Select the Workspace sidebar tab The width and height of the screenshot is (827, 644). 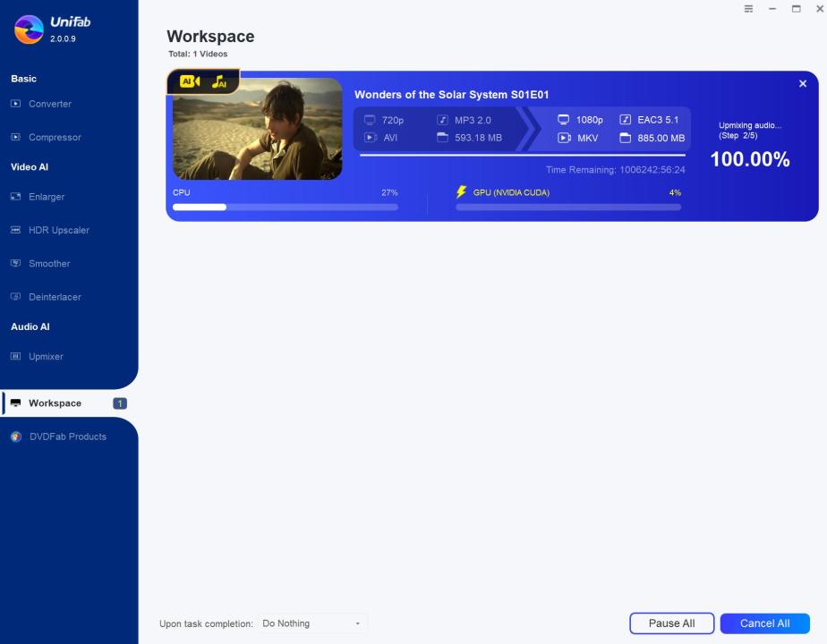pyautogui.click(x=68, y=403)
